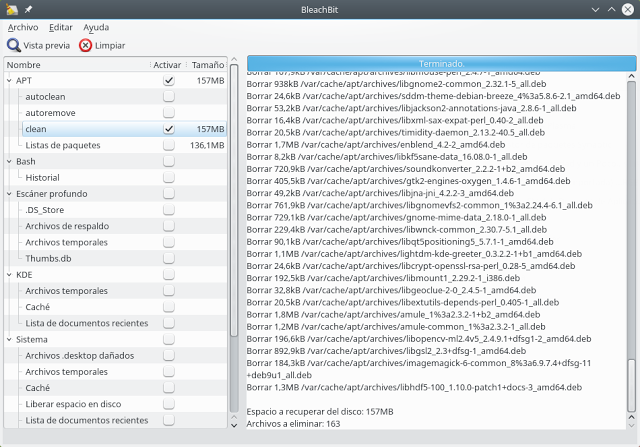
Task: Click the Terminado progress bar
Action: (x=441, y=64)
